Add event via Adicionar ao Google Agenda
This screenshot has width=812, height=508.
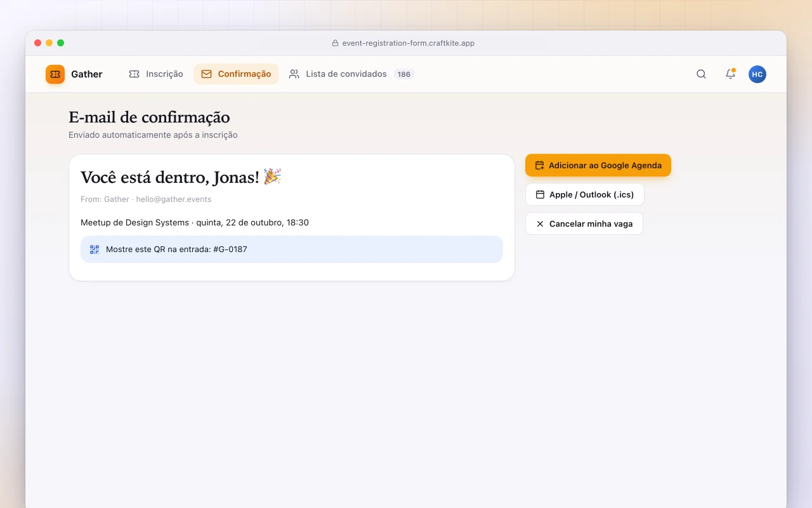598,165
